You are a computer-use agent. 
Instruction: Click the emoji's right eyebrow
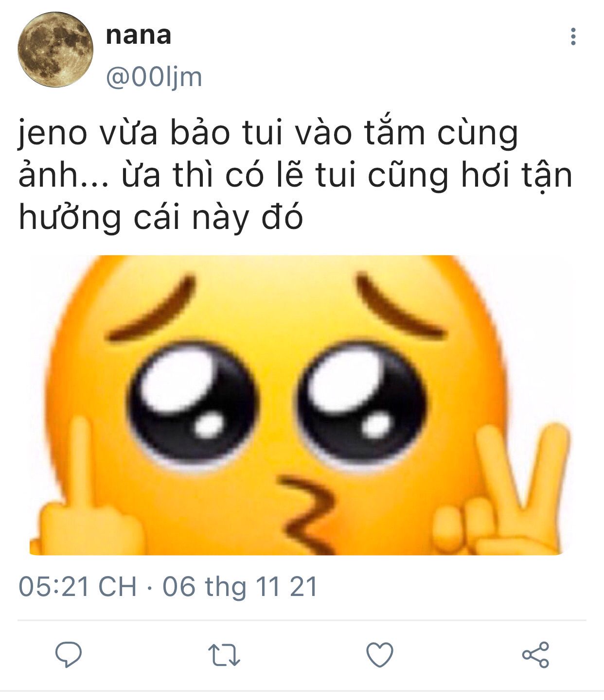401,306
